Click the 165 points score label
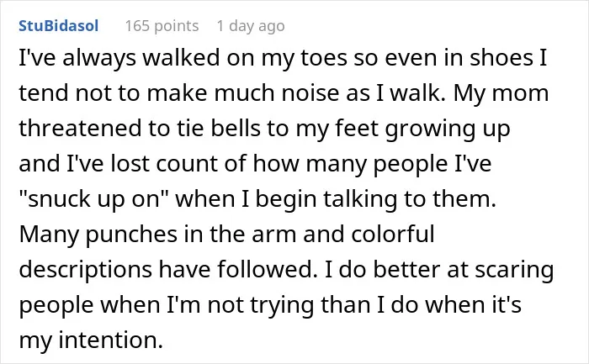This screenshot has height=364, width=589. coord(162,26)
